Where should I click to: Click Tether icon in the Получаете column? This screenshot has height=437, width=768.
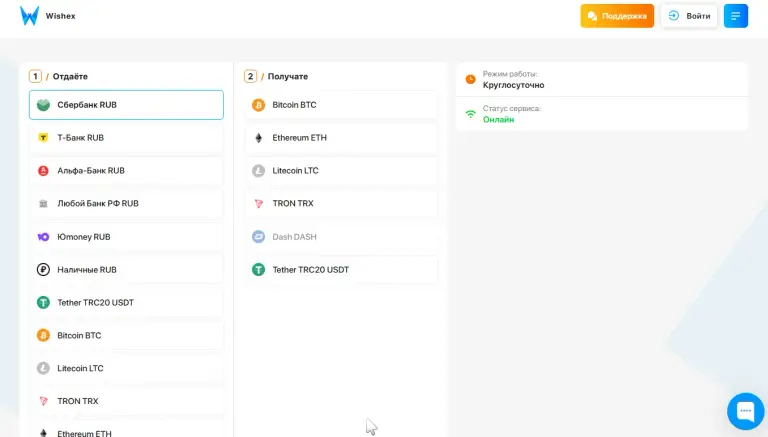point(258,269)
